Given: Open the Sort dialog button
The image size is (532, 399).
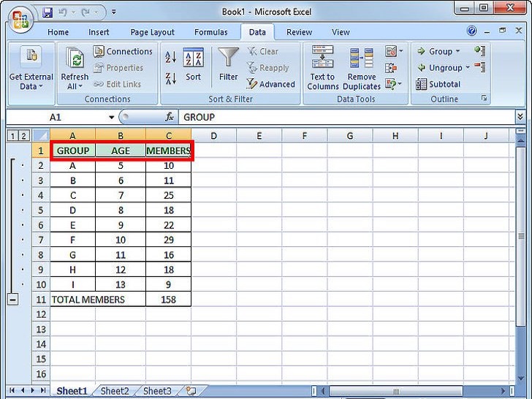Looking at the screenshot, I should [193, 64].
